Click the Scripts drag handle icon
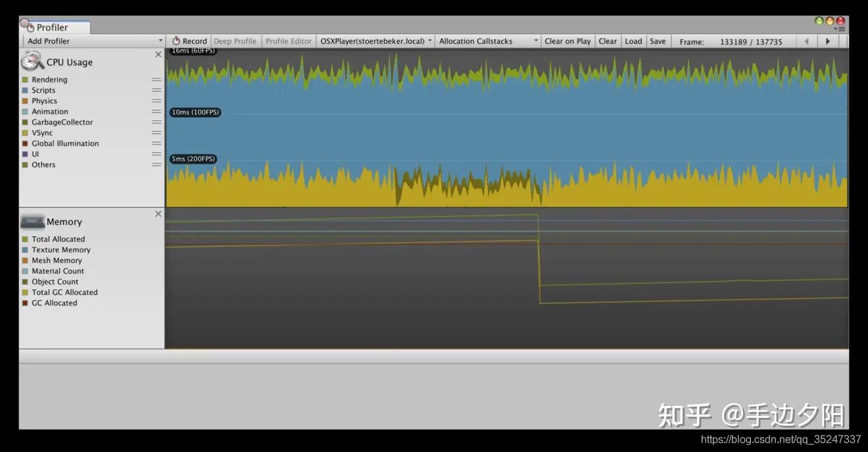868x452 pixels. [x=157, y=90]
